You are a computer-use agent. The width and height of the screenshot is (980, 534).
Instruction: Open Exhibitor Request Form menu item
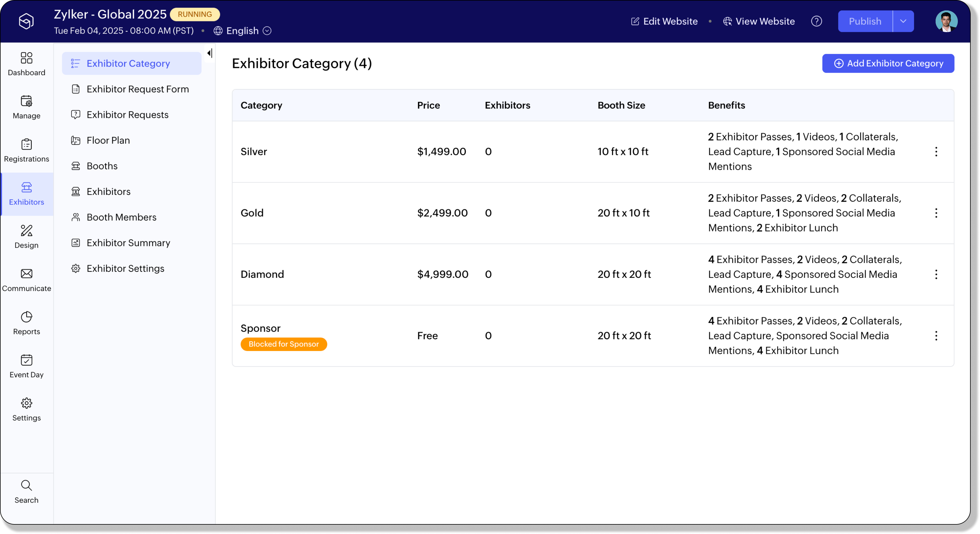point(137,89)
